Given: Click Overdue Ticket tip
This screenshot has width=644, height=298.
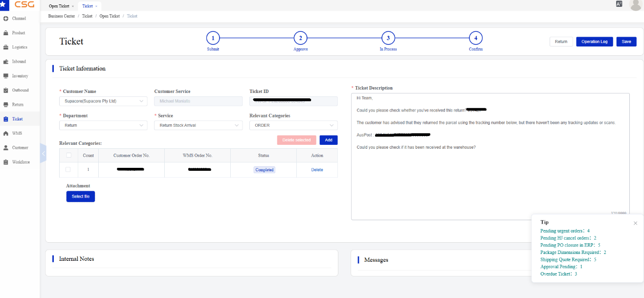Looking at the screenshot, I should pos(559,274).
